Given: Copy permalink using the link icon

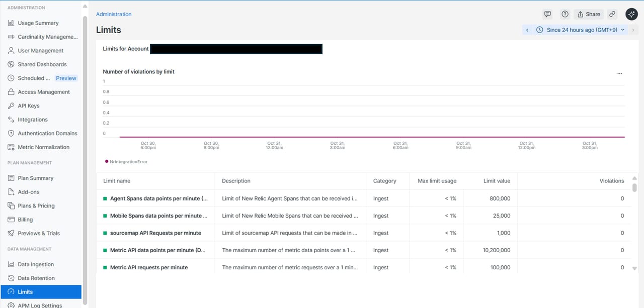Looking at the screenshot, I should pyautogui.click(x=612, y=14).
